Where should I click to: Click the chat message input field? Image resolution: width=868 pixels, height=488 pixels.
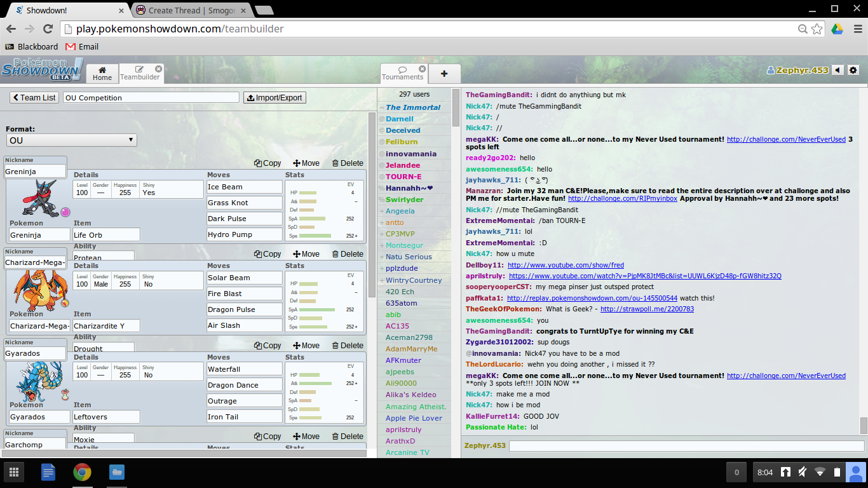point(686,446)
